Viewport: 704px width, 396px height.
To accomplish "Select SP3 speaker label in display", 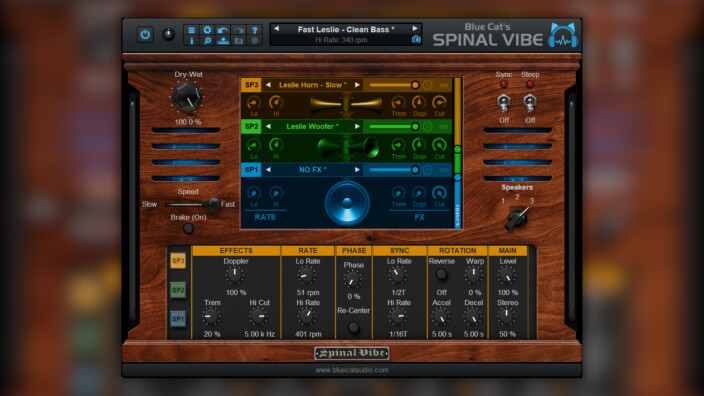I will [251, 85].
